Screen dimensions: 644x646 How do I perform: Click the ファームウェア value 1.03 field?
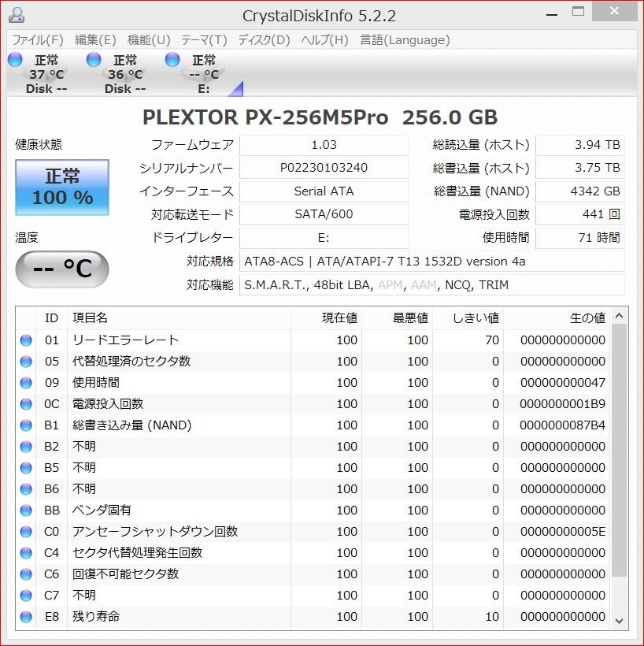pos(324,145)
